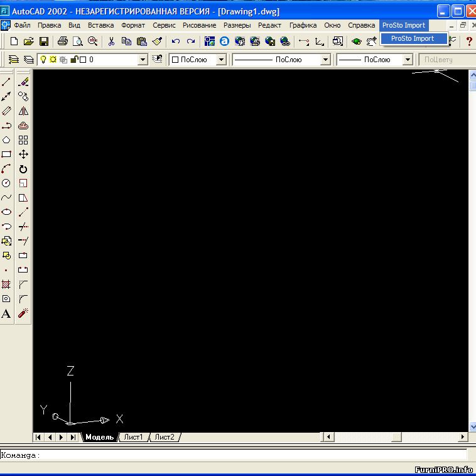Click the horizontal scrollbar right arrow
This screenshot has height=476, width=476.
pos(463,437)
